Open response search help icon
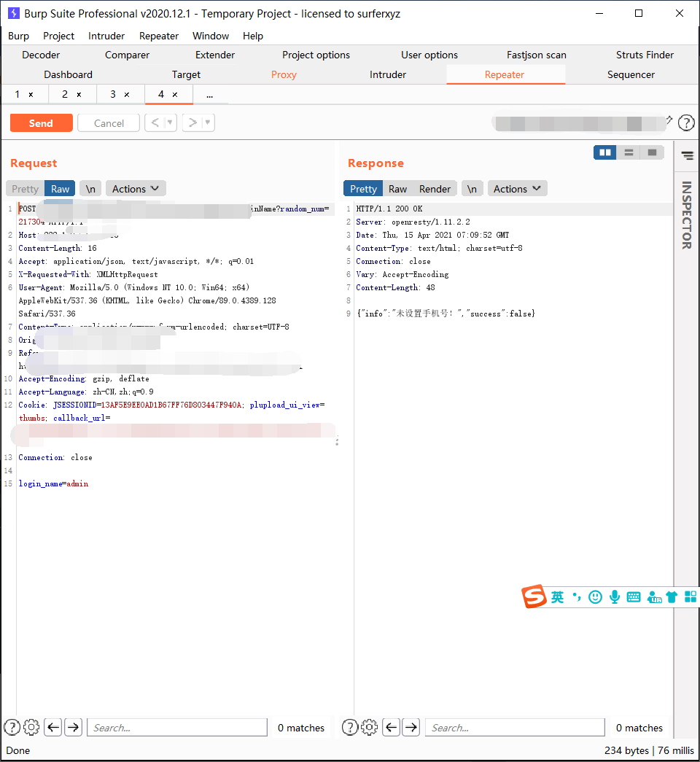Screen dimensions: 700x762 (x=350, y=727)
